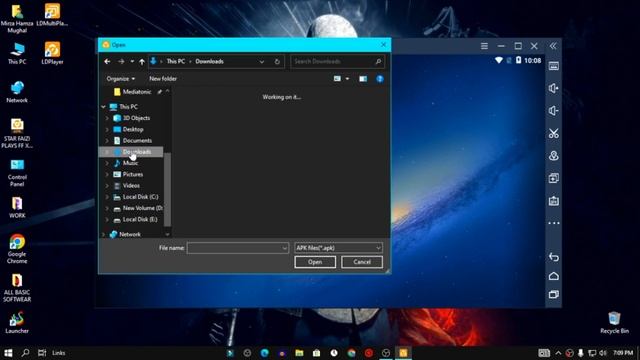Screen dimensions: 640x360
Task: Open the File name dropdown arrow
Action: (284, 248)
